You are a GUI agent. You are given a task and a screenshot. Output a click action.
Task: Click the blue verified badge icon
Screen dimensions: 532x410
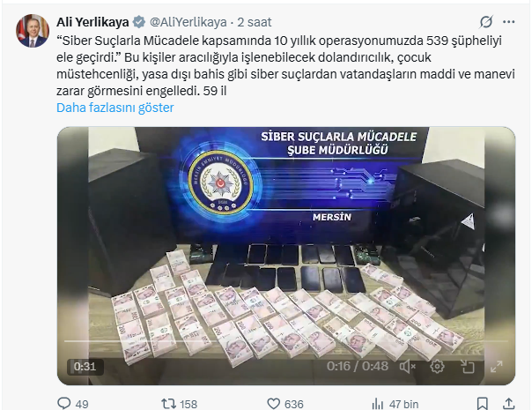139,22
